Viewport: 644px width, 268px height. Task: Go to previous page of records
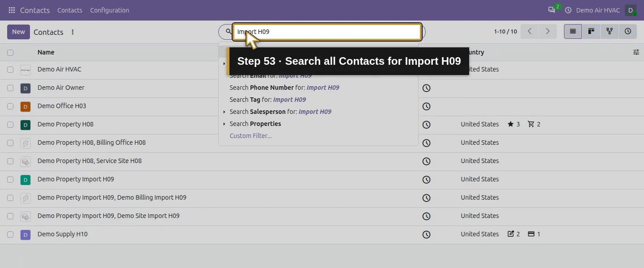click(x=530, y=31)
